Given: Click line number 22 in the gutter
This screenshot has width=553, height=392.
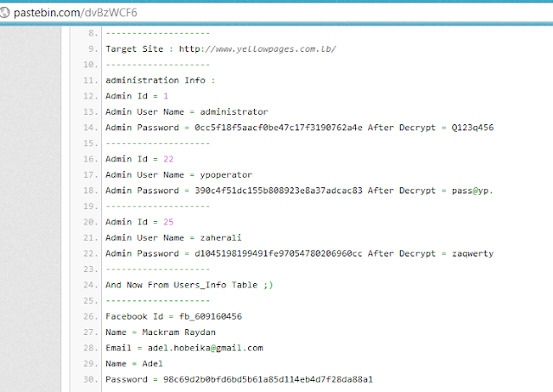Looking at the screenshot, I should coord(90,254).
